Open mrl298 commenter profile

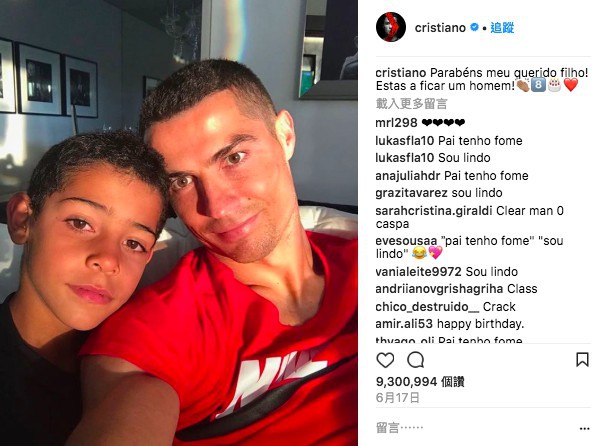point(396,123)
